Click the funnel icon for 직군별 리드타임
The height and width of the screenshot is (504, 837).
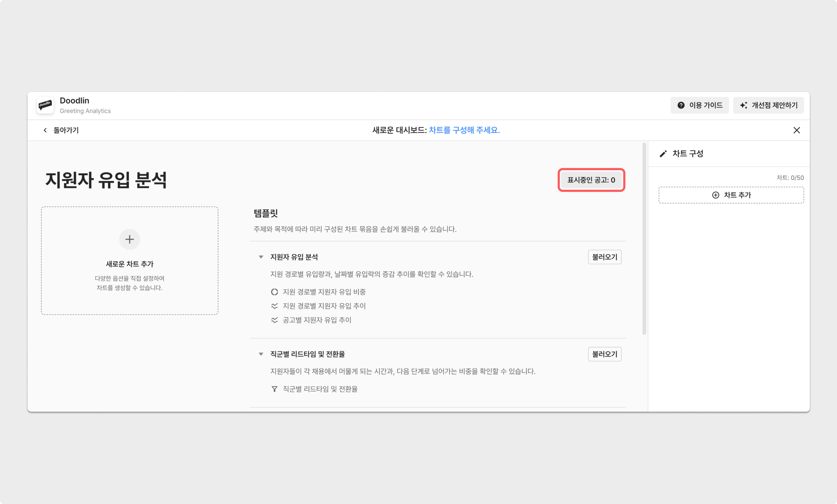click(275, 389)
